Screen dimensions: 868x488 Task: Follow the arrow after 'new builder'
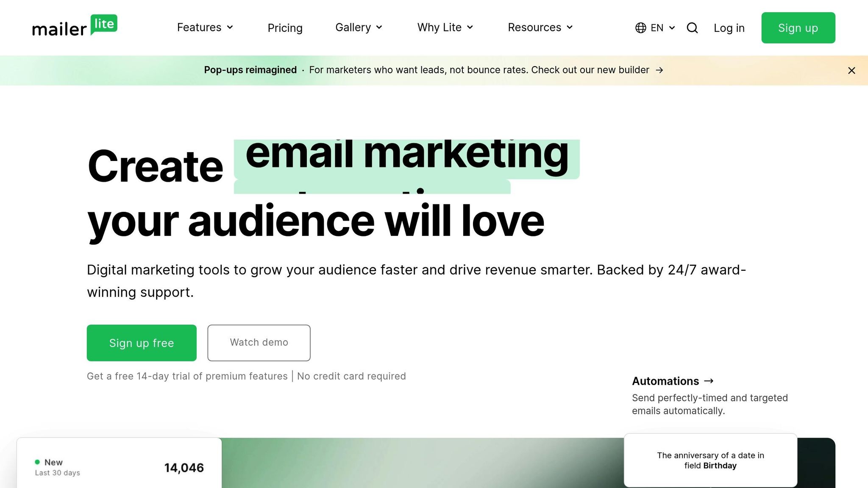(659, 70)
